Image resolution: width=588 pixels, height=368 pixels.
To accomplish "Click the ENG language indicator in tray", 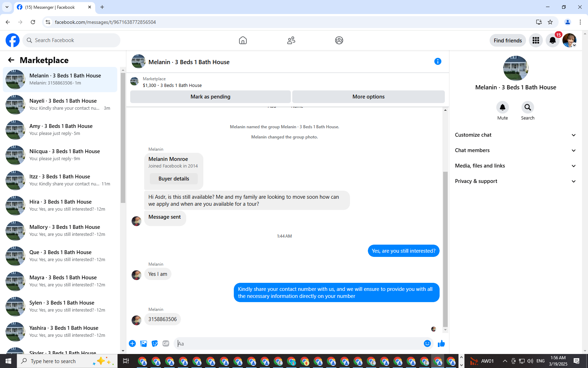I will [x=540, y=361].
